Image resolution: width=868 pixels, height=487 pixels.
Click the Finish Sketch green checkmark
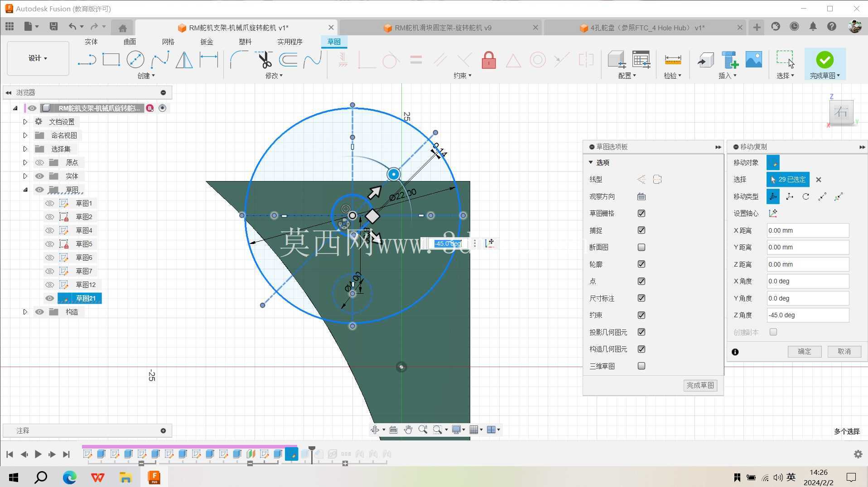[825, 60]
